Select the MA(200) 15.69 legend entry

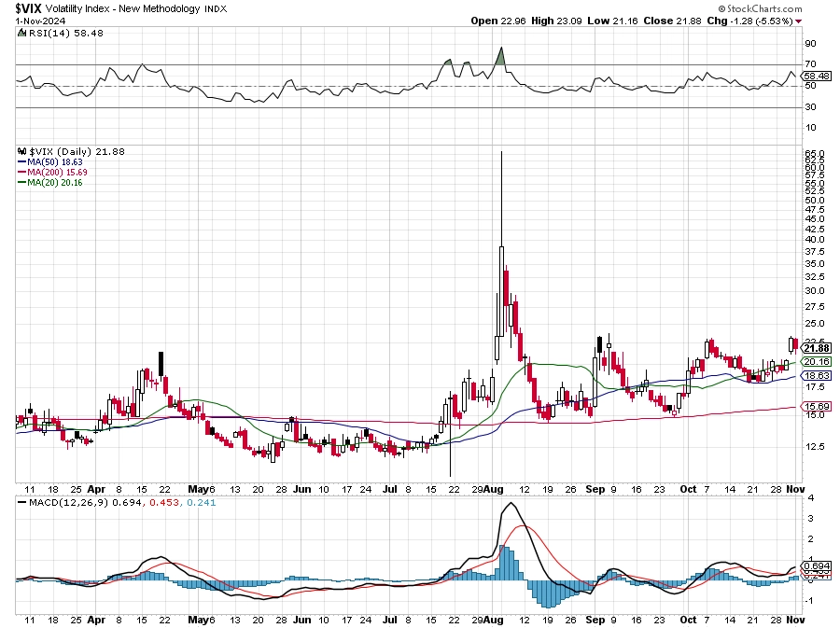tap(52, 173)
